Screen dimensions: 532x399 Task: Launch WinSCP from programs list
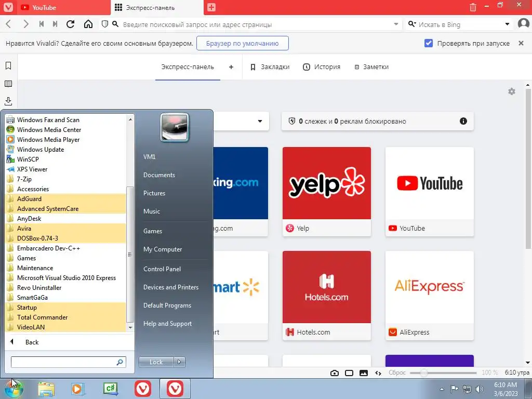(x=65, y=159)
